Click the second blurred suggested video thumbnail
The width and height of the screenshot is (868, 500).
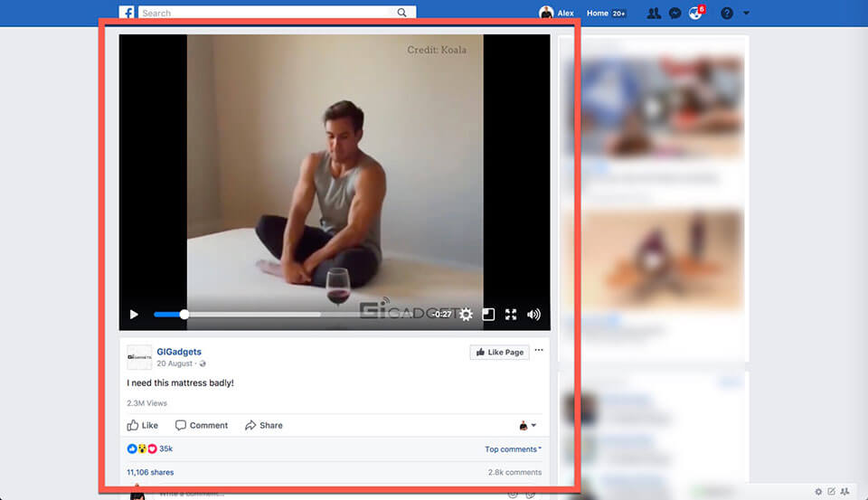[653, 259]
